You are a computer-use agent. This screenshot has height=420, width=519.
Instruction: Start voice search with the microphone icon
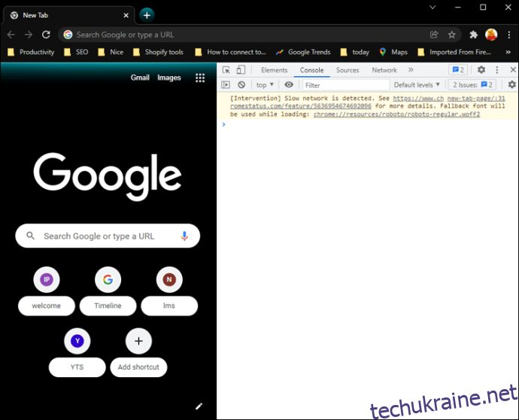click(x=184, y=236)
